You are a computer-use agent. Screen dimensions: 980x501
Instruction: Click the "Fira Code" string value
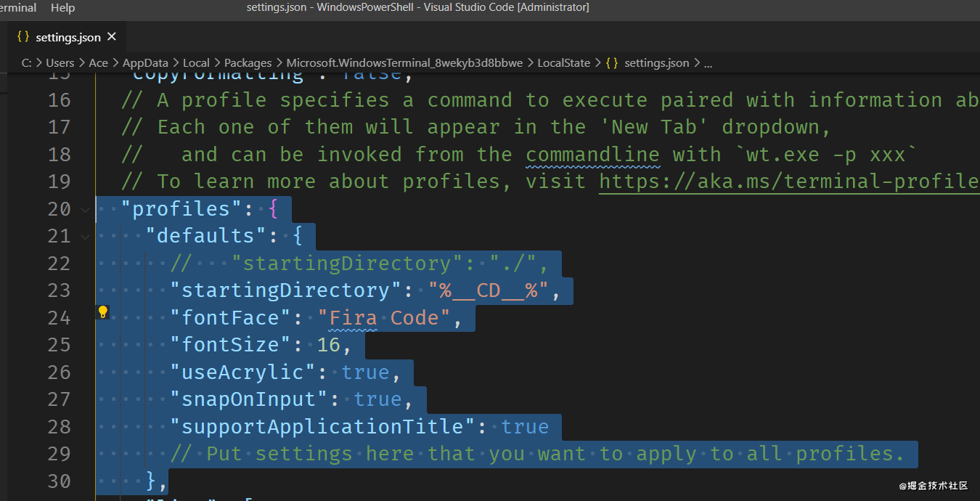click(x=384, y=318)
